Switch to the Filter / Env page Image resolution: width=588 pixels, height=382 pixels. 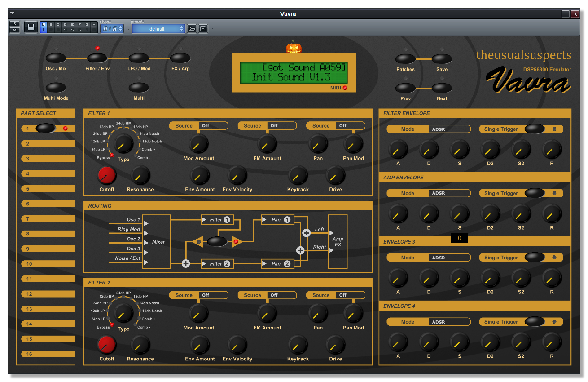click(97, 58)
